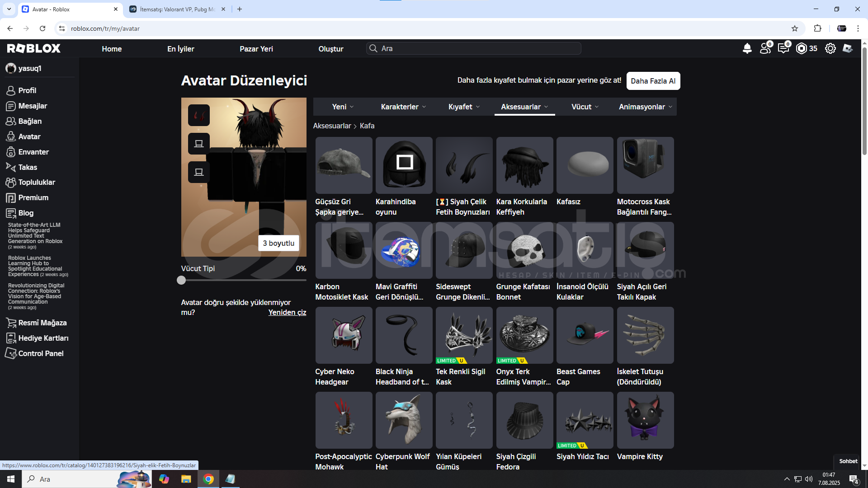Open the Windows notification center
This screenshot has height=488, width=868.
[x=854, y=479]
